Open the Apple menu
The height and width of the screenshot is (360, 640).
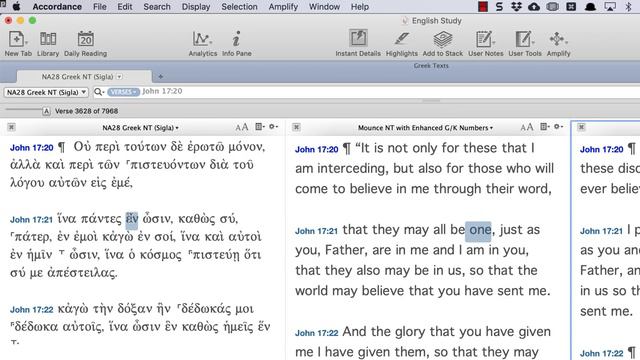[17, 7]
